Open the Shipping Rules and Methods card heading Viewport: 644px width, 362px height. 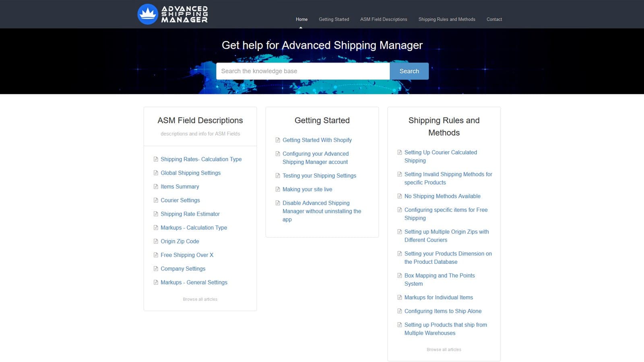pyautogui.click(x=444, y=126)
